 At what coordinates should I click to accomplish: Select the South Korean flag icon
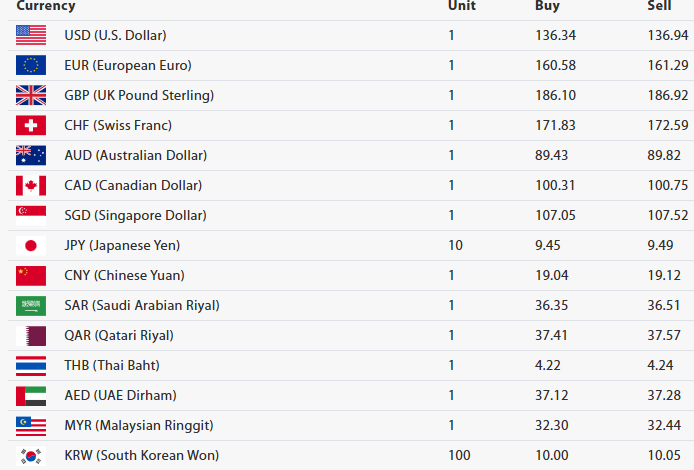point(31,456)
